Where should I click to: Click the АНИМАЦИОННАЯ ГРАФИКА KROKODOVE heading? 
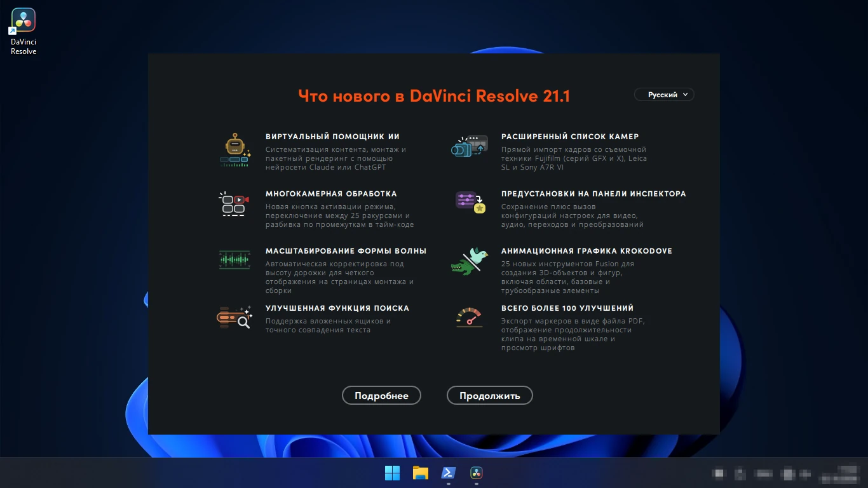click(x=587, y=251)
